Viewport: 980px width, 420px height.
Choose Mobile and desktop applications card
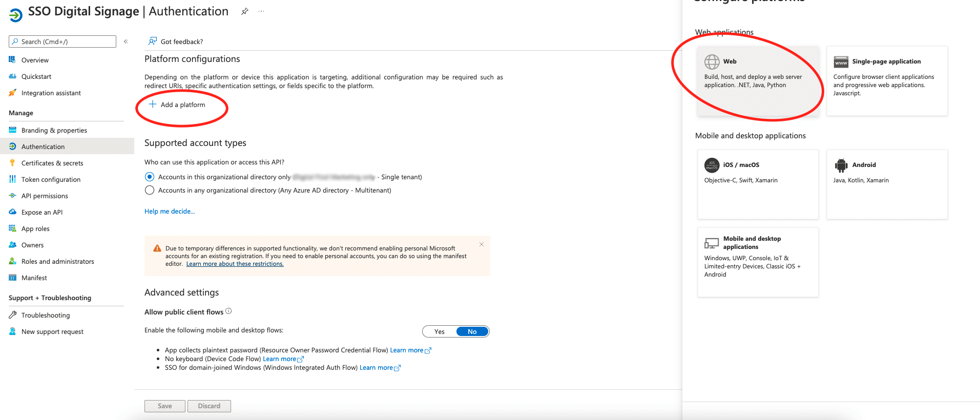pos(758,262)
